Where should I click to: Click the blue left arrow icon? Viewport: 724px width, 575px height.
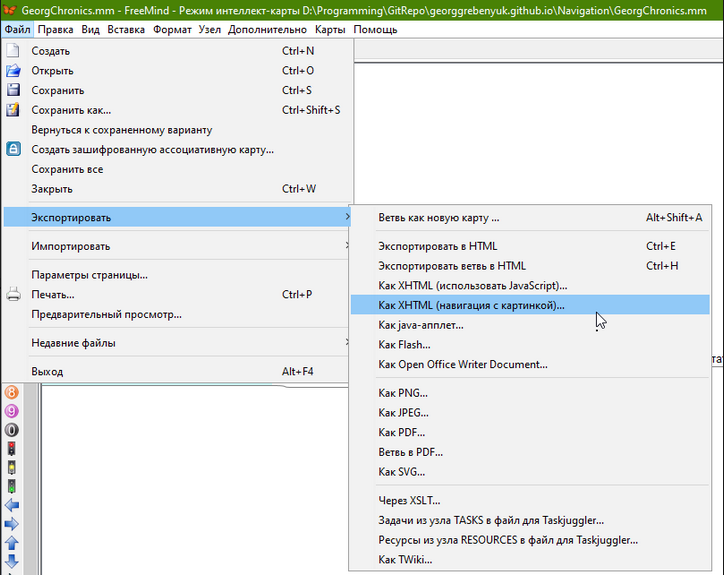(x=13, y=506)
